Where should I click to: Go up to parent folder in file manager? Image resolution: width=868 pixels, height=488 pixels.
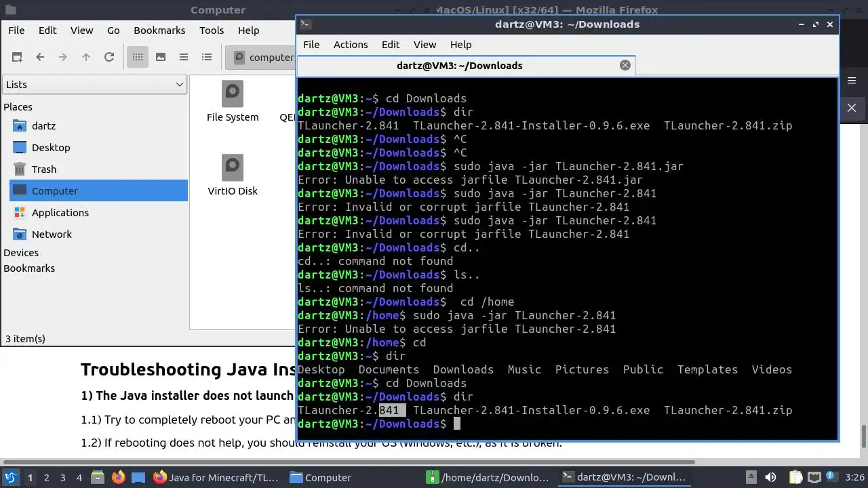coord(86,58)
